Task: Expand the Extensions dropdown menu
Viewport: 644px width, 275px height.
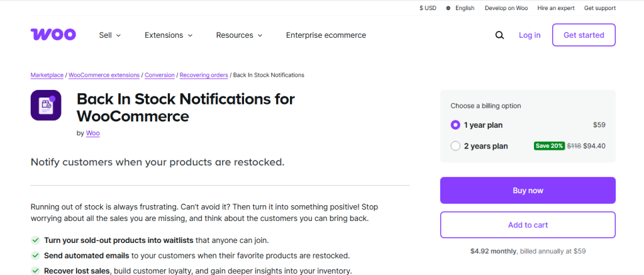Action: pos(169,35)
